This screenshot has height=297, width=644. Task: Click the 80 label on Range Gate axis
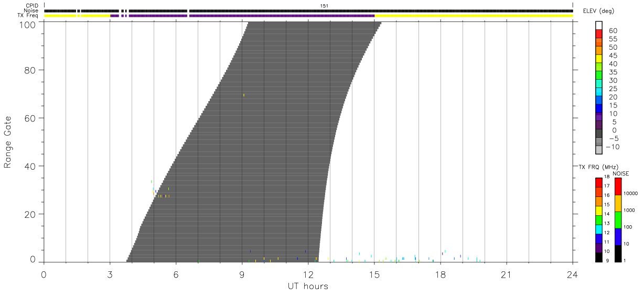[x=29, y=70]
